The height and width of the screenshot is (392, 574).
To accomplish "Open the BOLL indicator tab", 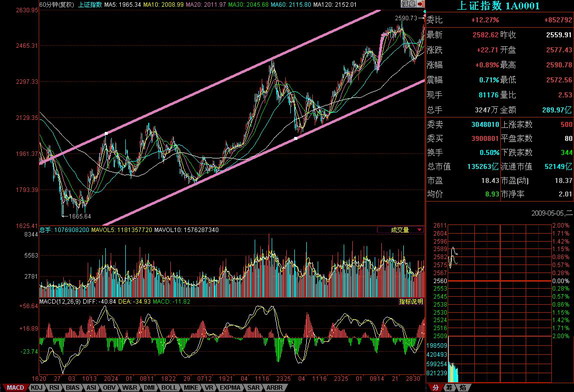I will tap(169, 388).
